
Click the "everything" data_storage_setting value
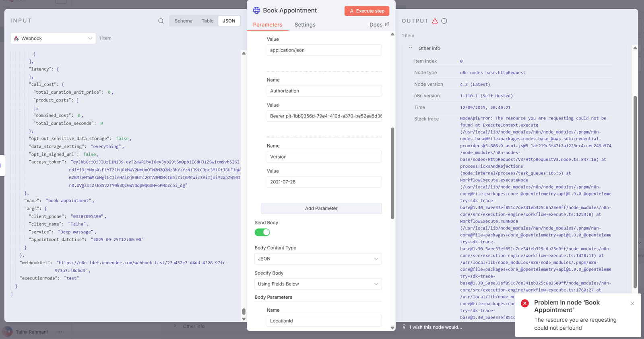click(x=106, y=146)
